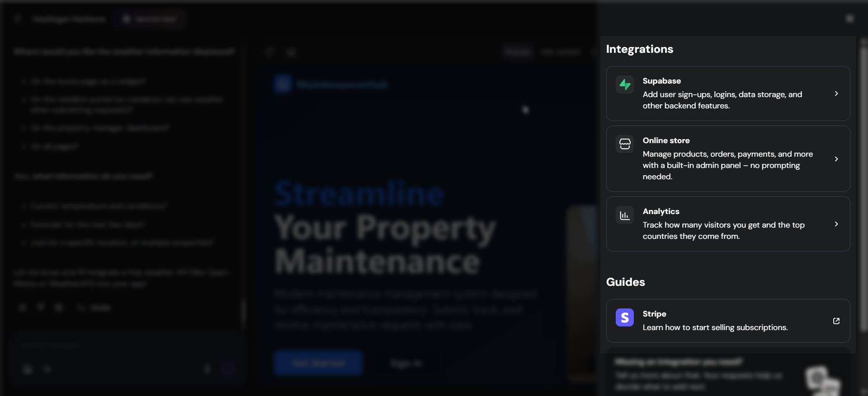Expand the Analytics integration chevron
Screen dimensions: 868x396
click(x=836, y=224)
